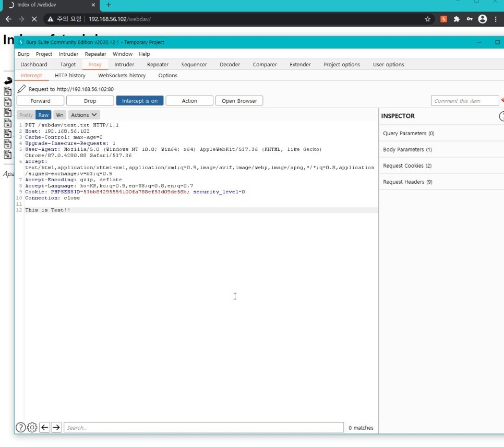This screenshot has height=447, width=504.
Task: Open the Chrome profile avatar
Action: click(x=483, y=19)
